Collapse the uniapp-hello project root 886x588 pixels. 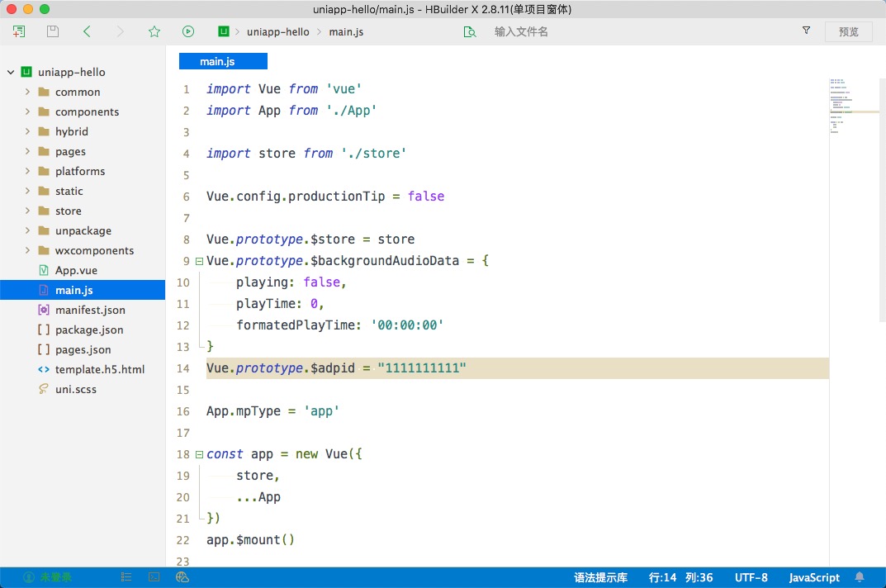[x=11, y=72]
